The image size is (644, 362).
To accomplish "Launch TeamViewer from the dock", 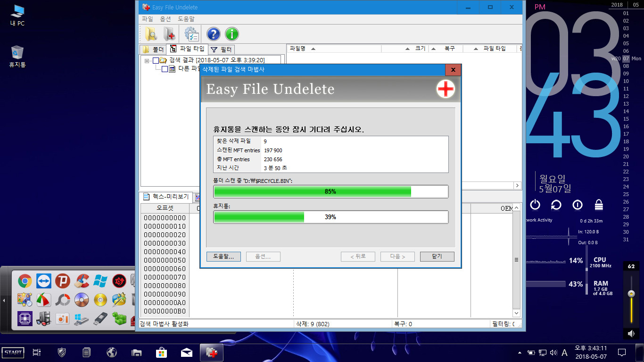I will pyautogui.click(x=43, y=281).
